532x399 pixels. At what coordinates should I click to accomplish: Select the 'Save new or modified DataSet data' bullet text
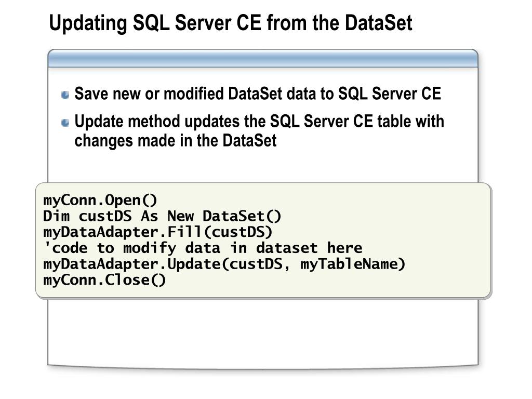(257, 94)
